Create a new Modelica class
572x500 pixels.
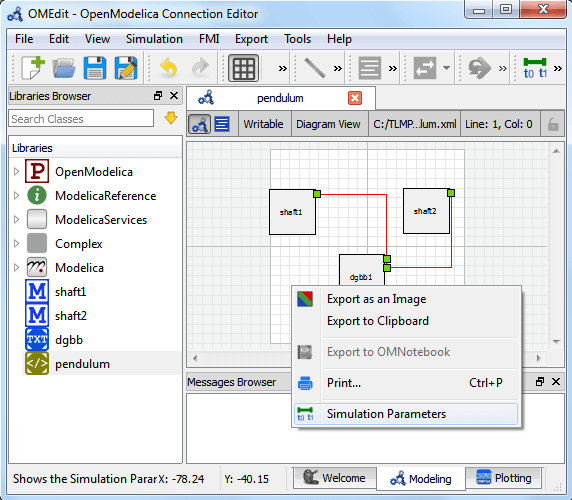tap(33, 68)
